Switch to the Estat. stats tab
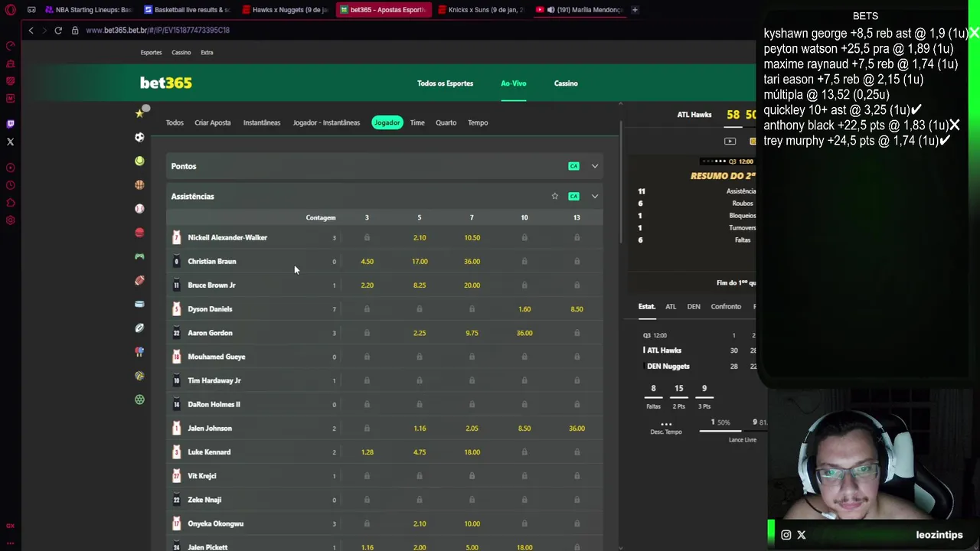The image size is (980, 551). click(647, 306)
